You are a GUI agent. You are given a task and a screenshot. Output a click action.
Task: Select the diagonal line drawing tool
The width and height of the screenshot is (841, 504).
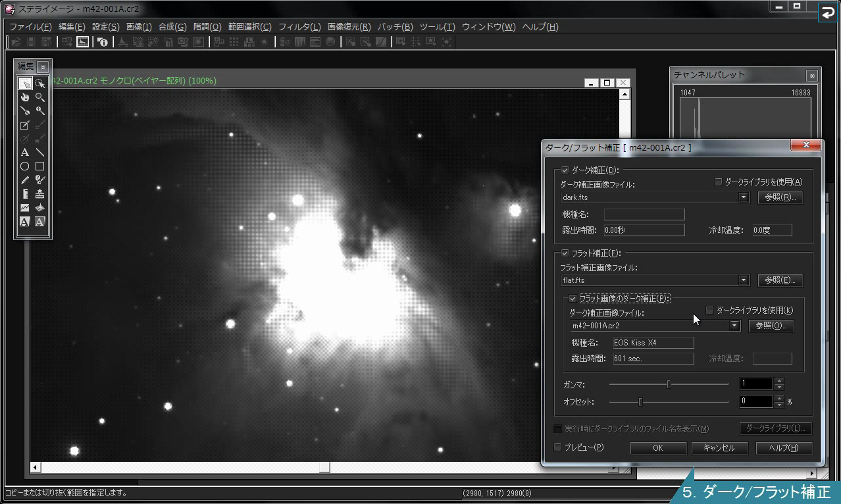tap(40, 153)
